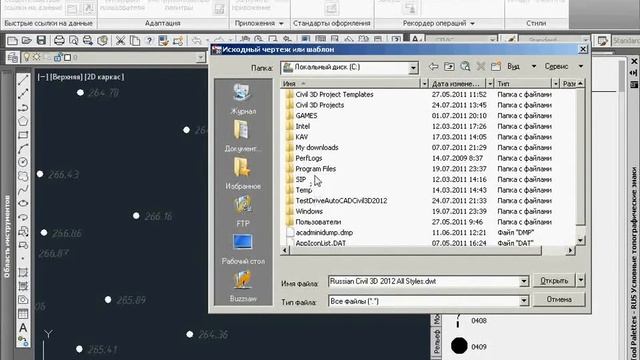Select the Polyline tool
The image size is (640, 360).
coord(23,108)
